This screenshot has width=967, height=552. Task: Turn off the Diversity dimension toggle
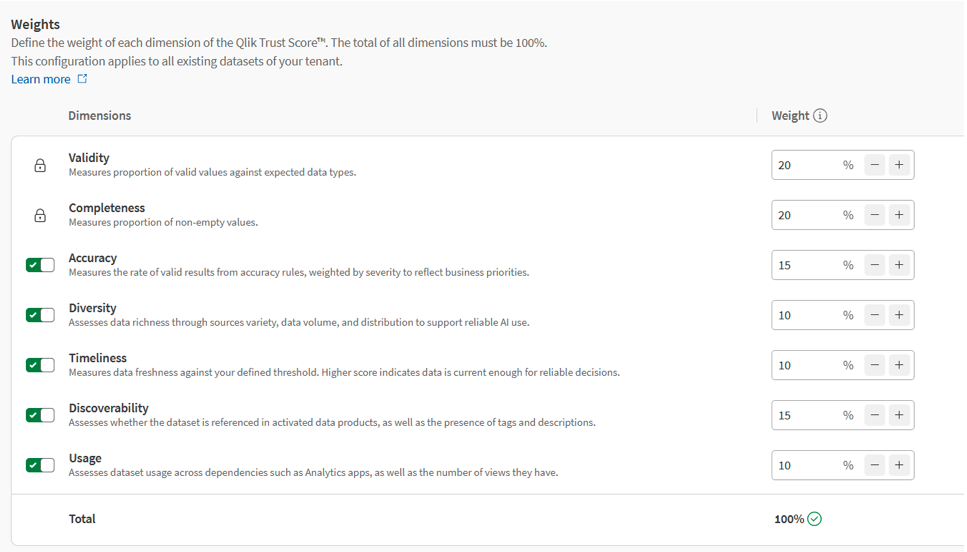coord(40,315)
